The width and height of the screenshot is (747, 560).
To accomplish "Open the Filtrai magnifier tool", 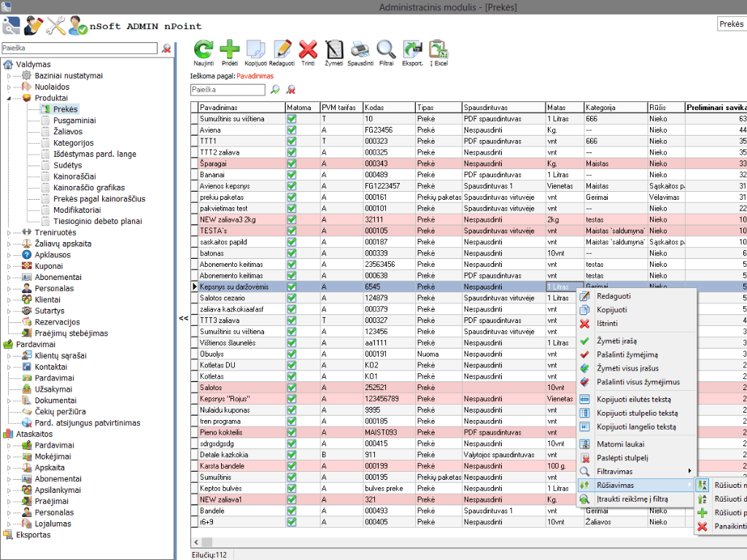I will [x=386, y=50].
